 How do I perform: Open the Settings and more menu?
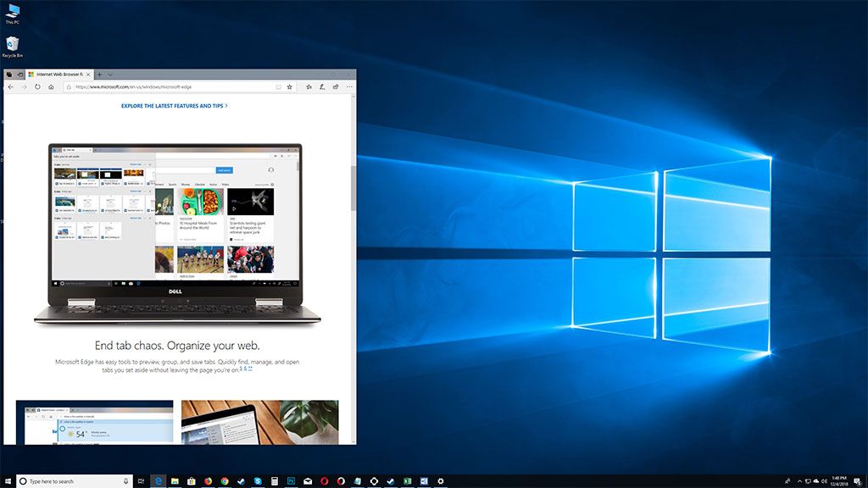point(348,86)
